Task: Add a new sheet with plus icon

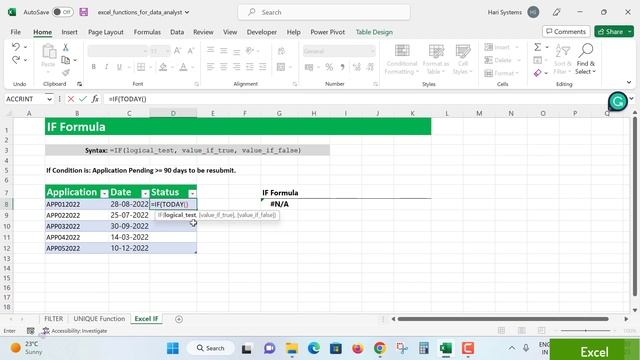Action: (x=179, y=319)
